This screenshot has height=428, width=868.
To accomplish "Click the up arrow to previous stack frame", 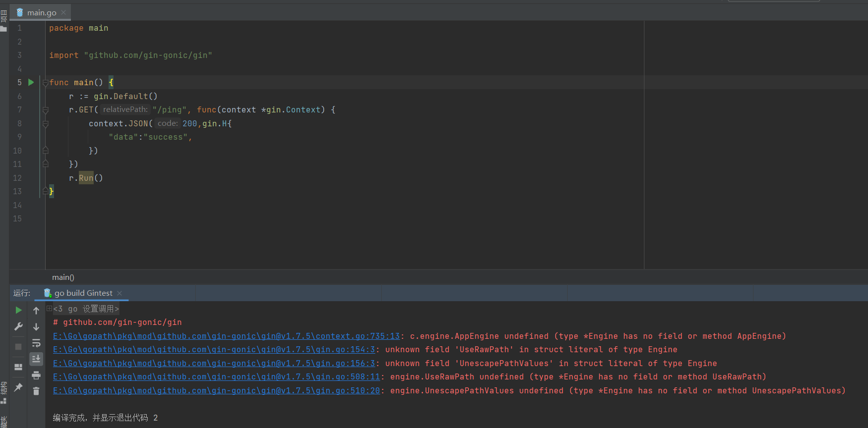I will [x=36, y=311].
